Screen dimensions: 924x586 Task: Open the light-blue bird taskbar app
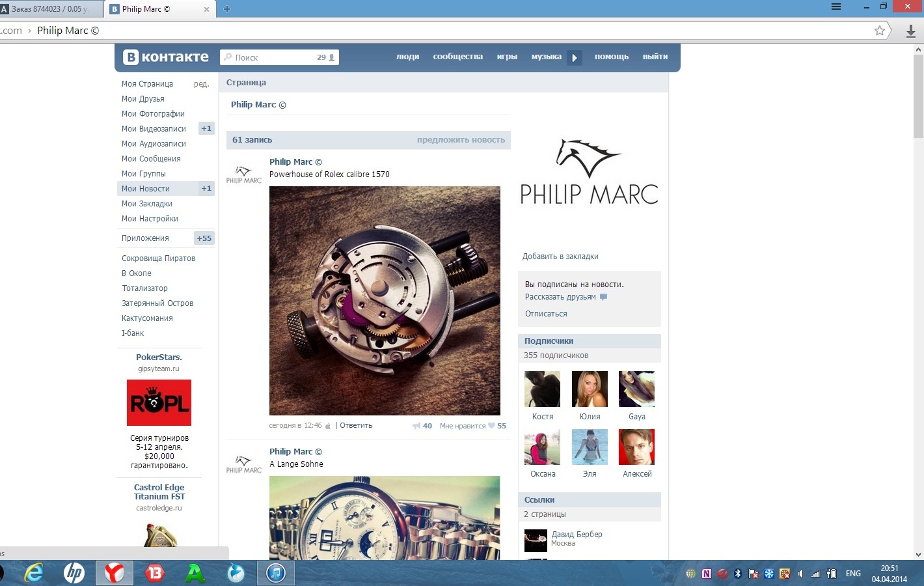[x=236, y=573]
